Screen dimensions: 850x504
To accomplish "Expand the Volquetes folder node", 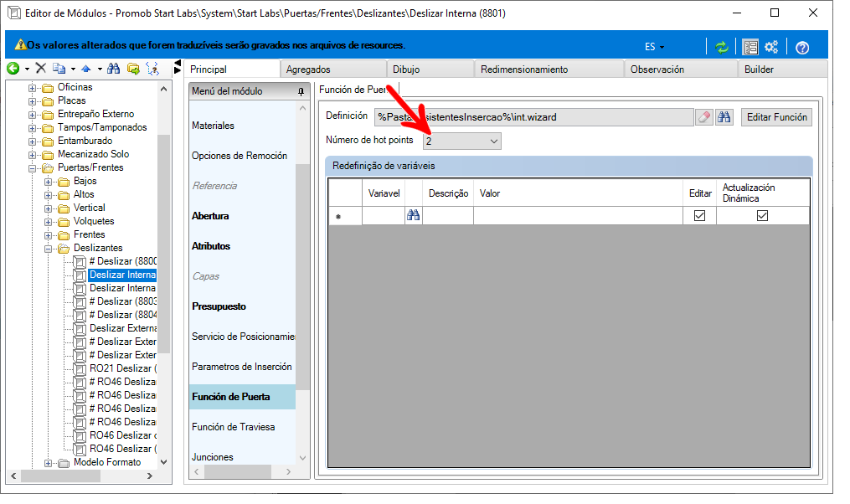I will pos(49,222).
